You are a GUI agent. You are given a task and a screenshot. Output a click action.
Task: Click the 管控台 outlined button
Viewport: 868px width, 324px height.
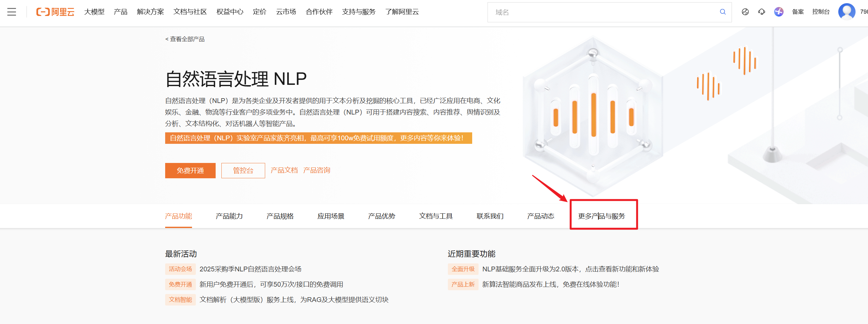243,171
